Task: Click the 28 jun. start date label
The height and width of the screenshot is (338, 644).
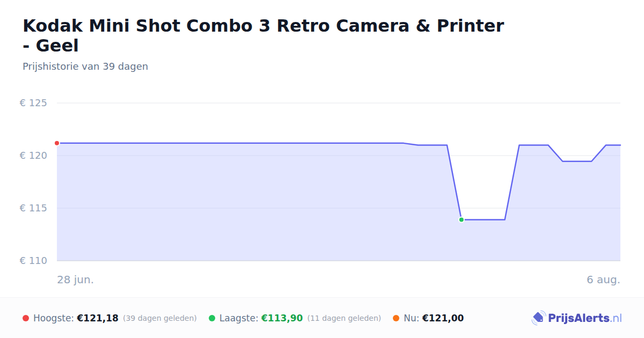Action: (x=76, y=280)
